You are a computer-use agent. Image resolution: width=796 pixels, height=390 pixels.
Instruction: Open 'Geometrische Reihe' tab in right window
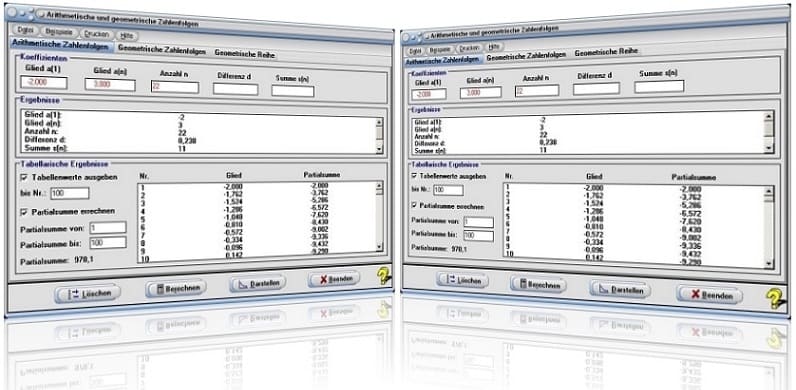(606, 52)
